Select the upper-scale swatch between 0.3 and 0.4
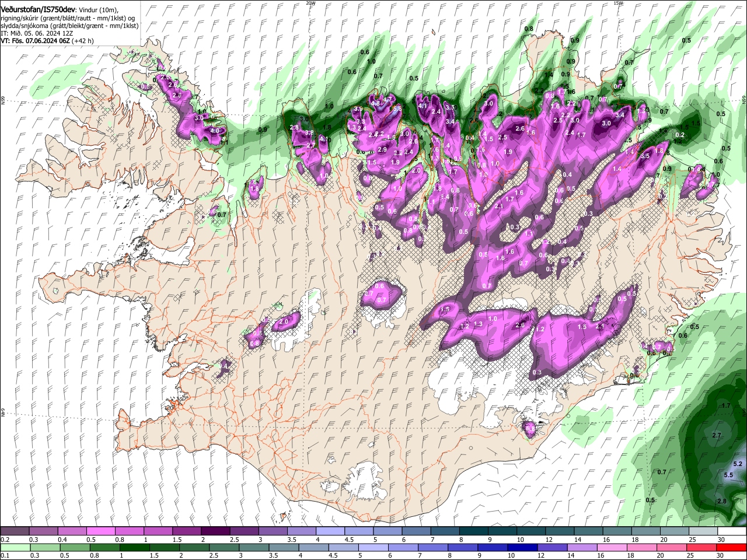The image size is (747, 560). coord(43,531)
